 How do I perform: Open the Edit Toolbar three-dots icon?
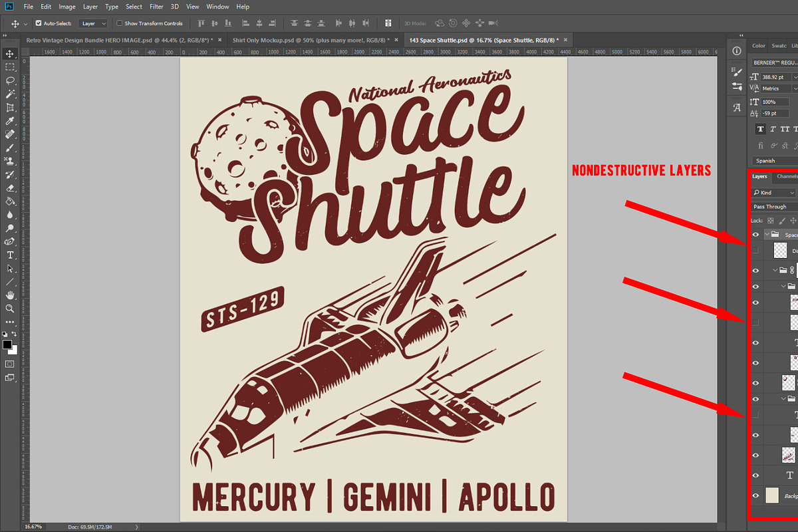pos(10,321)
